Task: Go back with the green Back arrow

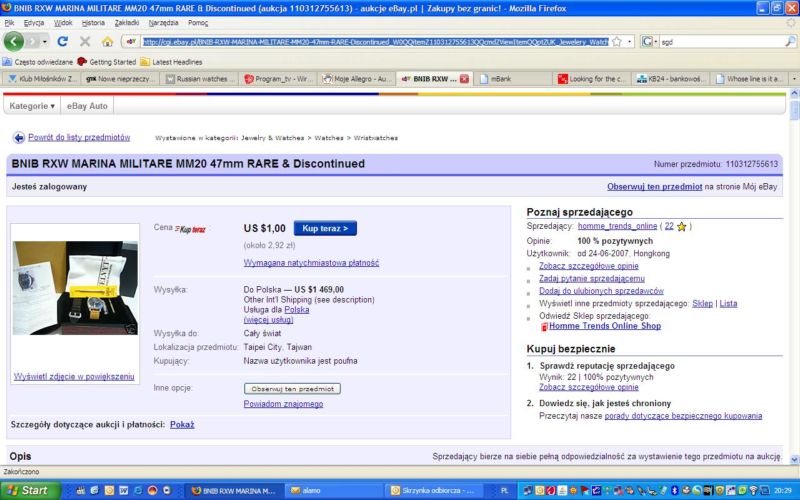Action: coord(14,41)
